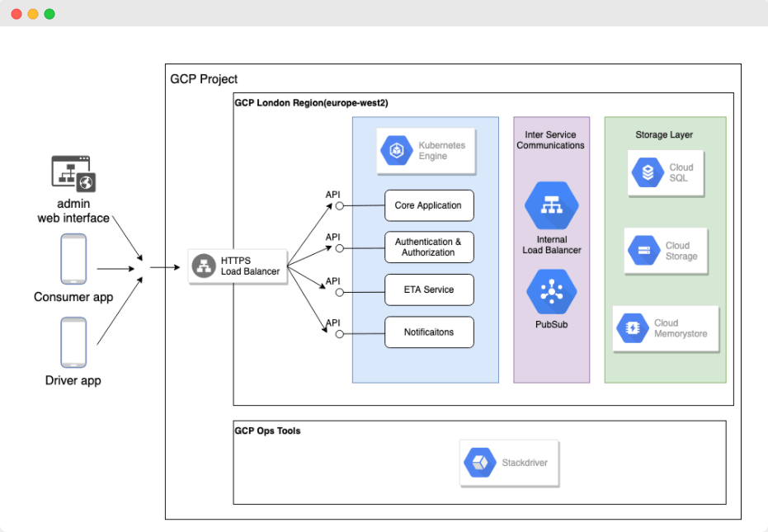Click the Cloud Storage label text
This screenshot has height=532, width=768.
pos(681,251)
